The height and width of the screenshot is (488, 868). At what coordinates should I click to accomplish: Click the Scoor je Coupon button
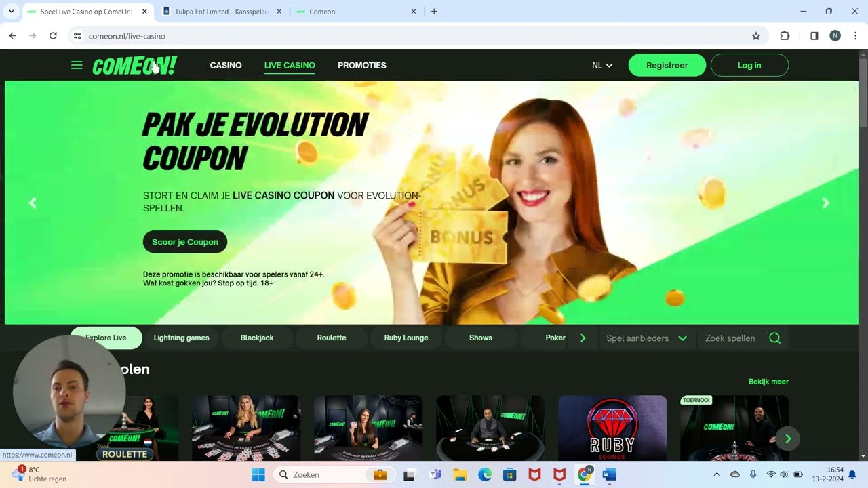pyautogui.click(x=185, y=242)
